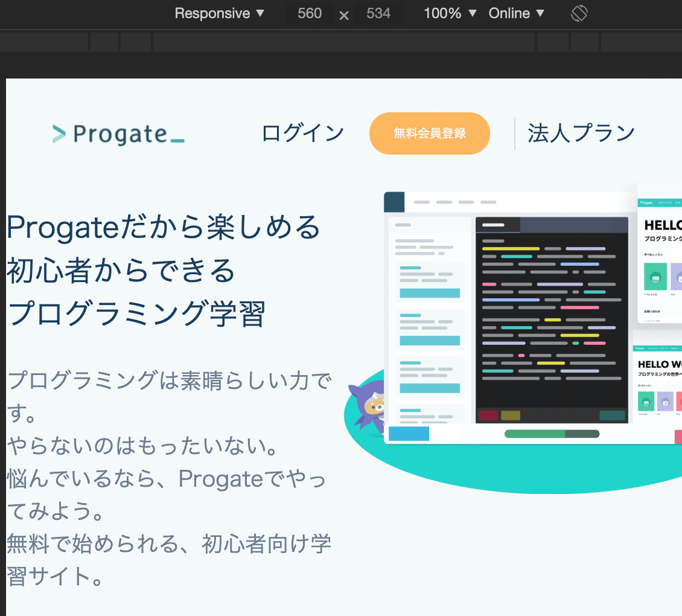This screenshot has width=682, height=616.
Task: Click the 無料会員登録 signup button
Action: tap(430, 133)
